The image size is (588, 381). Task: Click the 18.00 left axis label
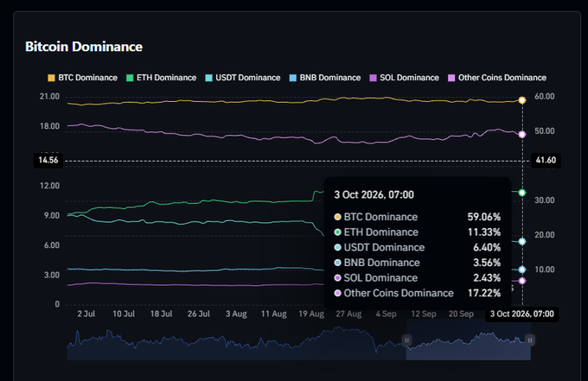(x=49, y=126)
